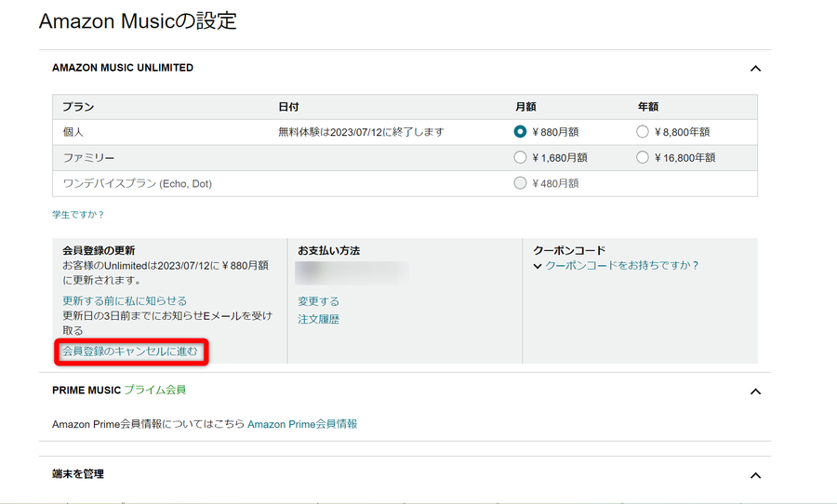Click the 個人 plan row label
Image resolution: width=837 pixels, height=504 pixels.
tap(73, 132)
